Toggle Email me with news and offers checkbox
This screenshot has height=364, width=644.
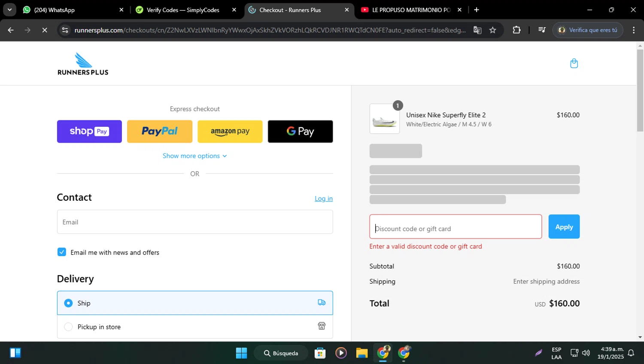pos(62,252)
